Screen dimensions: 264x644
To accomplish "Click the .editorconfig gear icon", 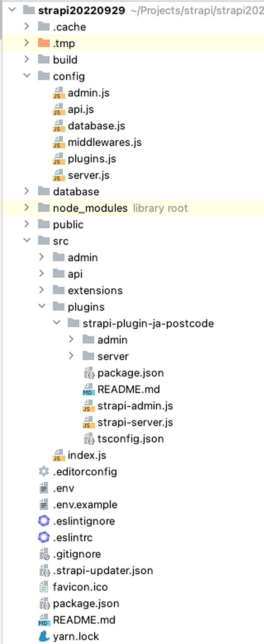I will coord(44,471).
